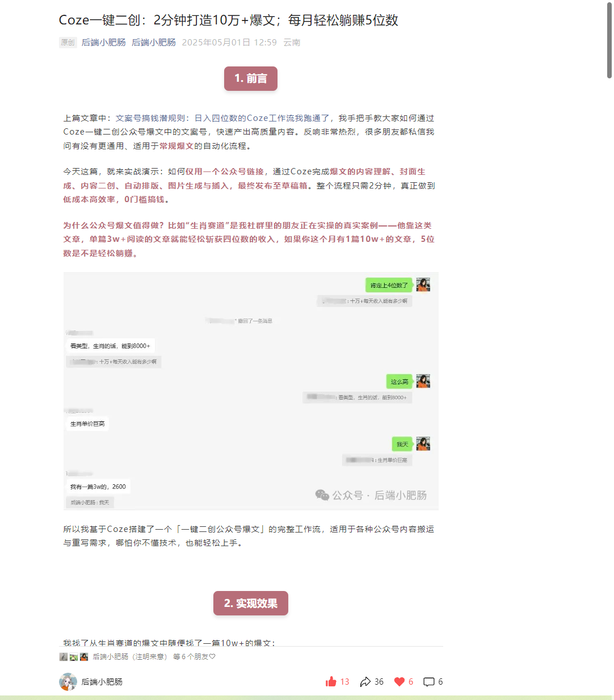This screenshot has height=700, width=614.
Task: Click the chat bubble 我有一篇3w的，2600
Action: 98,487
